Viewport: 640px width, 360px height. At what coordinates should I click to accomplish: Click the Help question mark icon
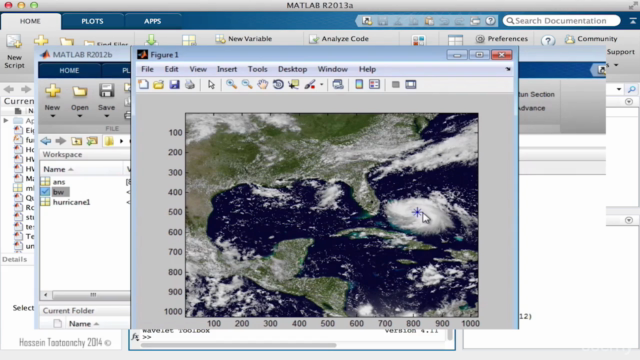[x=548, y=40]
